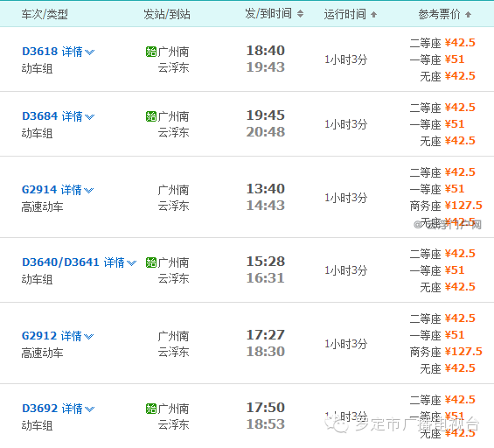The image size is (494, 448).
Task: Open the G2912 train number link
Action: tap(39, 336)
